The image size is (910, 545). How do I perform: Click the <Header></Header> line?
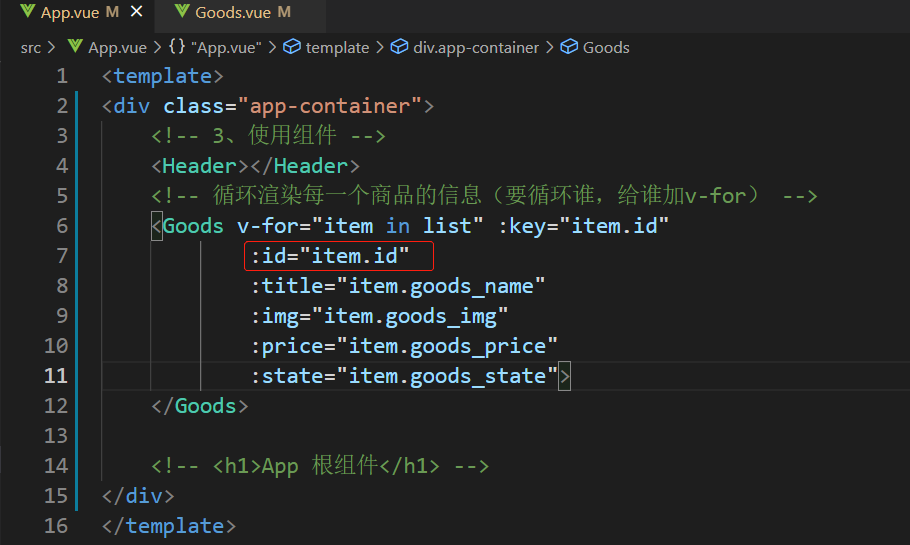point(255,166)
